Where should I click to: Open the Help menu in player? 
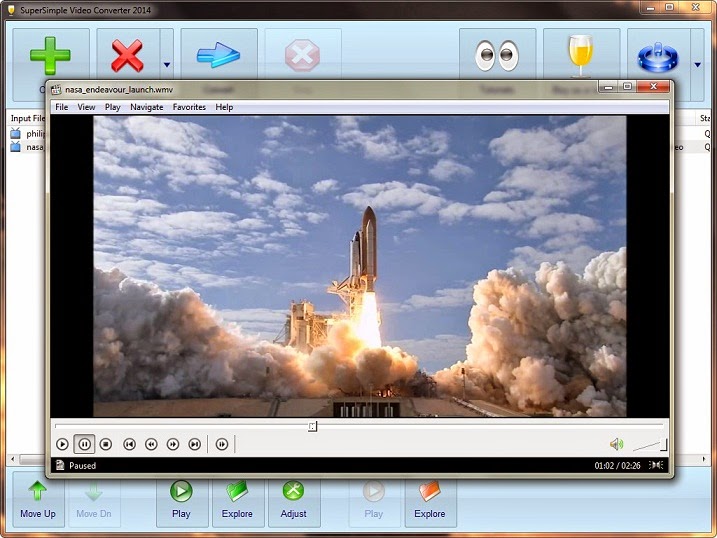click(225, 107)
